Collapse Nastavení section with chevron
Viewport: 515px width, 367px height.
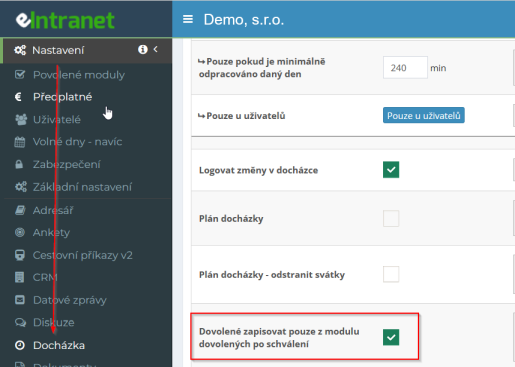[156, 49]
